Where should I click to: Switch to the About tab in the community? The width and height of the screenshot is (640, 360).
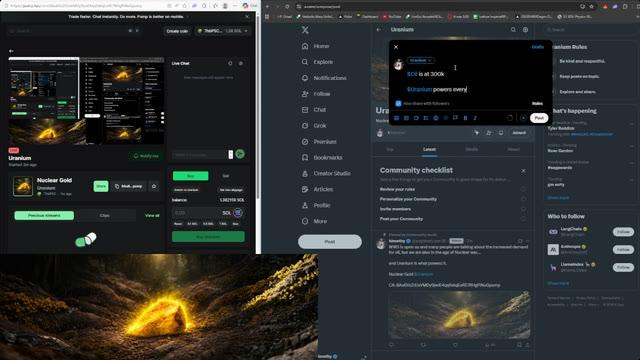coord(513,149)
